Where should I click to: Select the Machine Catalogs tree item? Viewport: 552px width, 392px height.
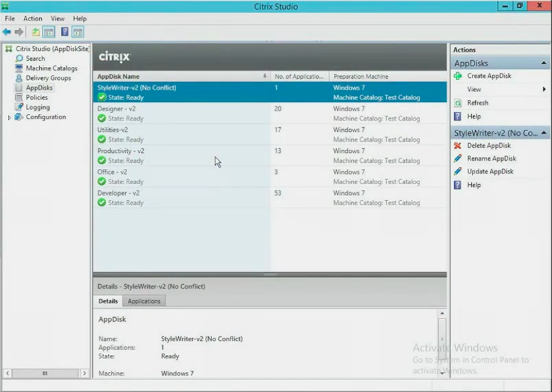click(52, 68)
